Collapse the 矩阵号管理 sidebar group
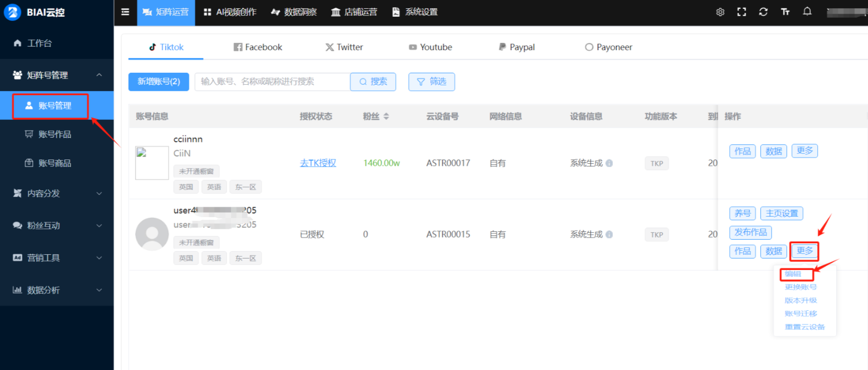 57,75
